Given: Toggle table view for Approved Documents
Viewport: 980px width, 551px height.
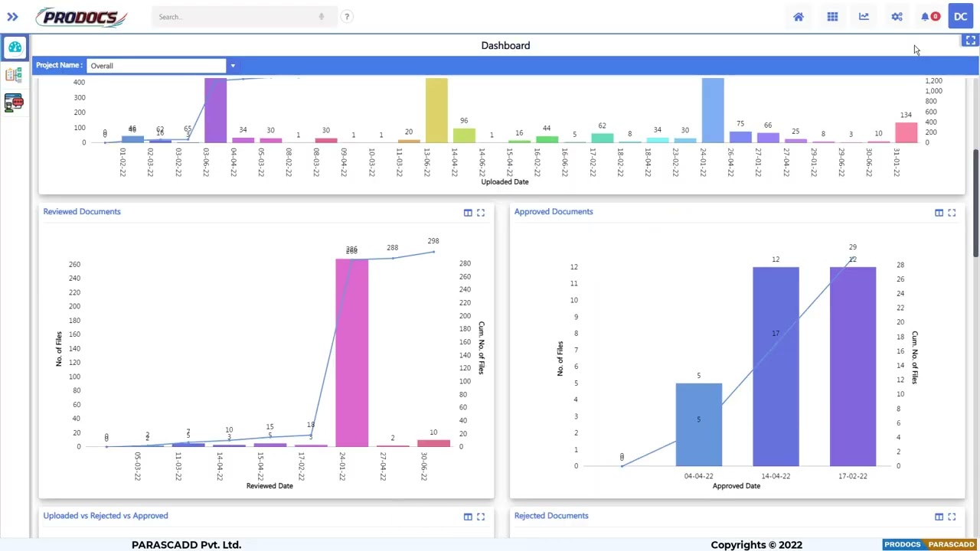Looking at the screenshot, I should pos(939,213).
